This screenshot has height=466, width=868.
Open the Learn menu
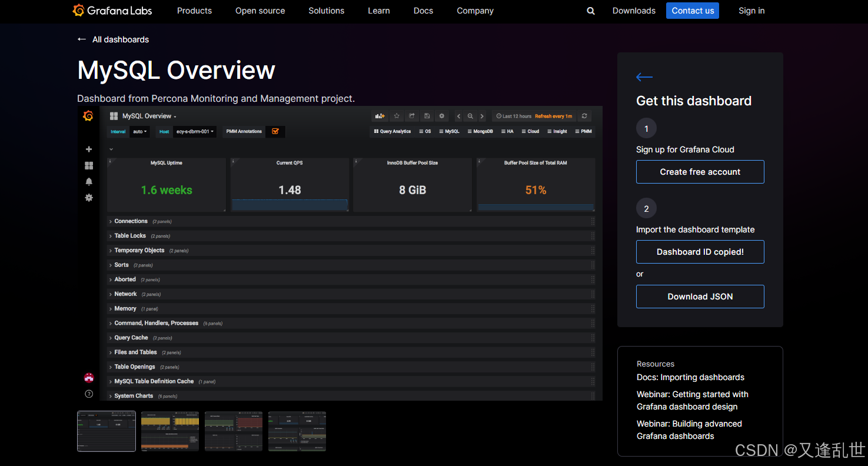(x=379, y=11)
